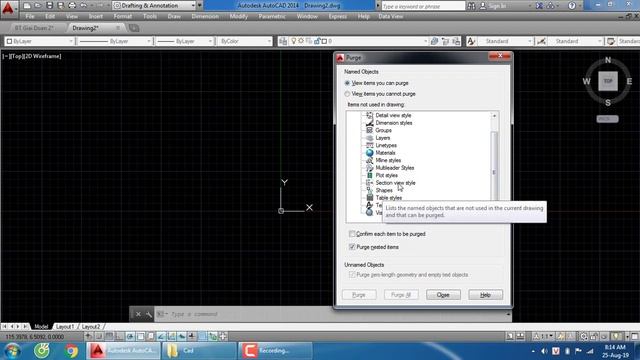This screenshot has width=640, height=360.
Task: Open the ByLayer lineweight control dropdown
Action: point(185,41)
